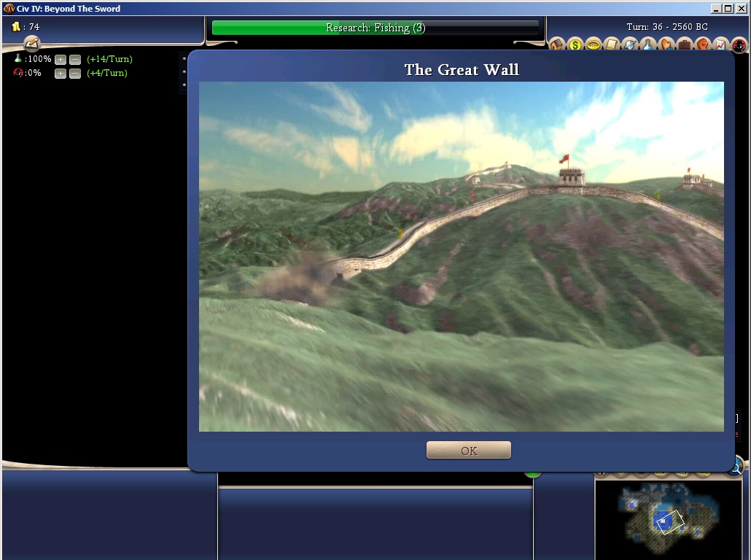The width and height of the screenshot is (751, 560).
Task: Open the Religion Advisor praying hands icon
Action: [666, 45]
